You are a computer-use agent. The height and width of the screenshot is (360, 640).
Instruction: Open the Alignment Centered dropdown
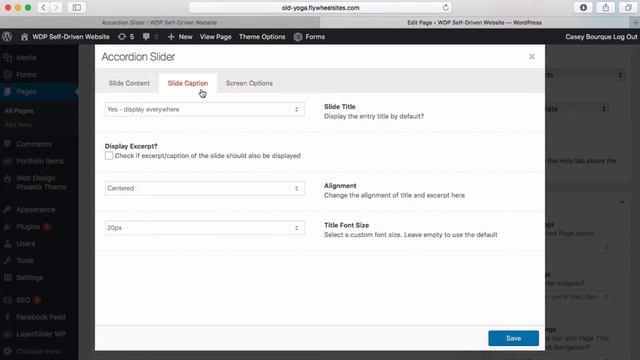coord(204,188)
